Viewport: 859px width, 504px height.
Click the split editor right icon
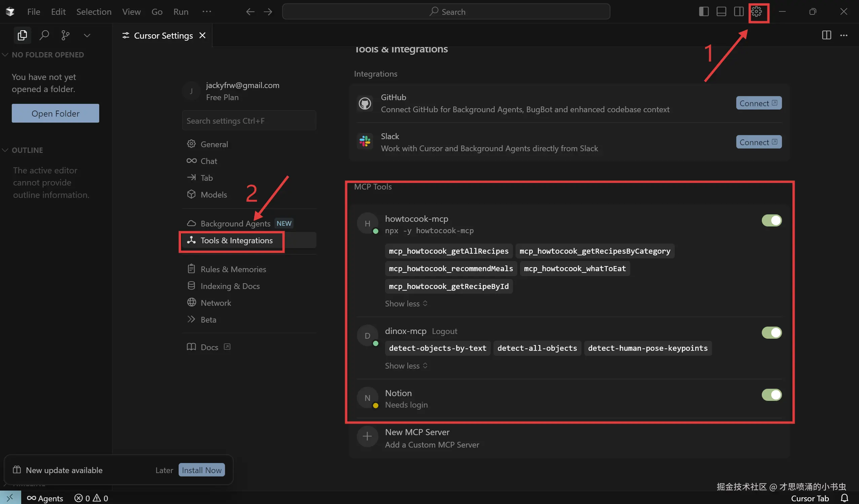(x=826, y=35)
